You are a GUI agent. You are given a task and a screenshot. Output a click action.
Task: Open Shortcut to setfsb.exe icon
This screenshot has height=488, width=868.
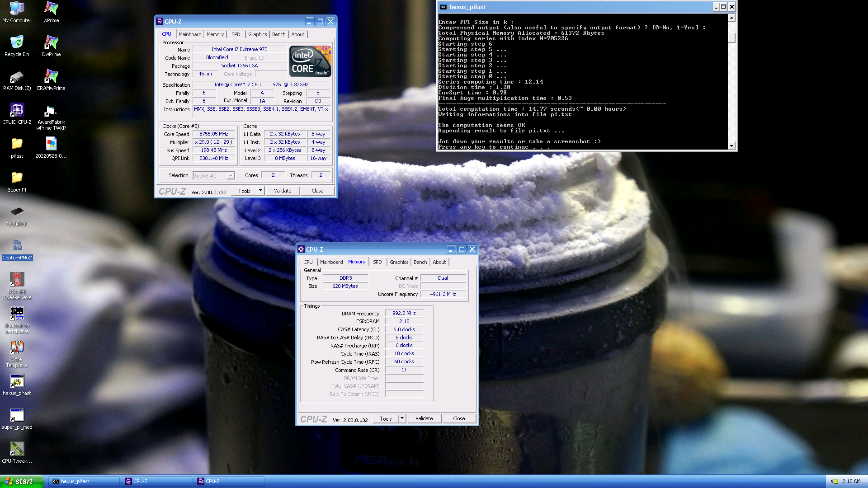click(x=17, y=320)
